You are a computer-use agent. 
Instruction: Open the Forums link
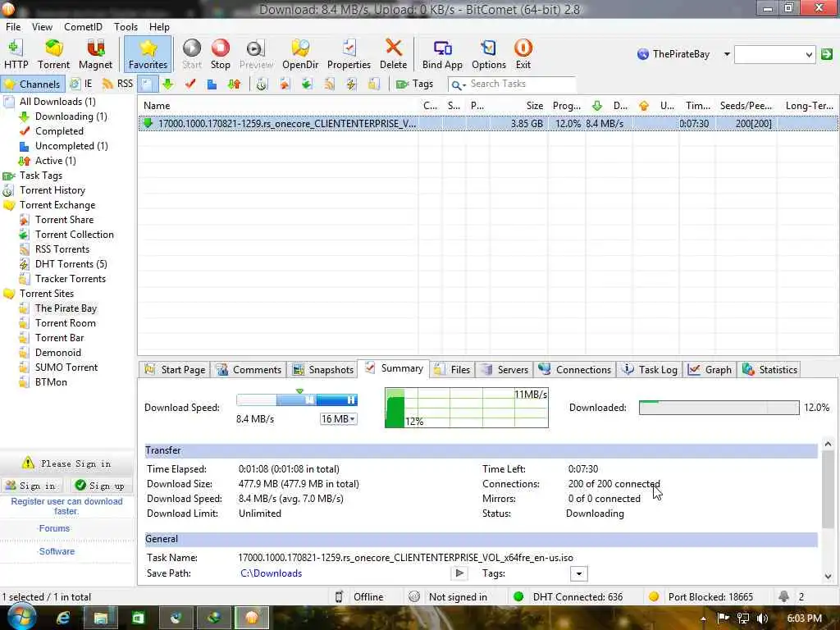[x=54, y=529]
